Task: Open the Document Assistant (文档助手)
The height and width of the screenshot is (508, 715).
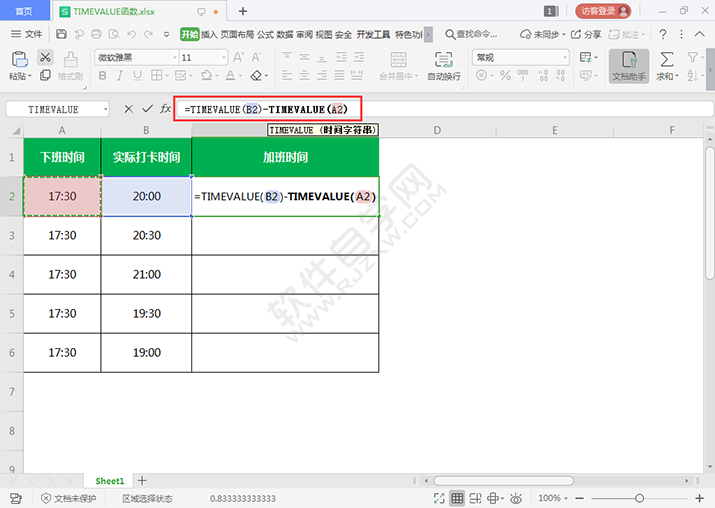Action: click(629, 66)
